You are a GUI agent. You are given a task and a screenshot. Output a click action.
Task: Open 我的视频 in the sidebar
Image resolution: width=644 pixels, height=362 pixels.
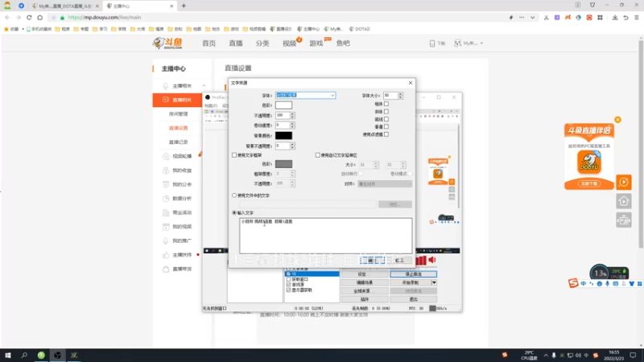(182, 227)
